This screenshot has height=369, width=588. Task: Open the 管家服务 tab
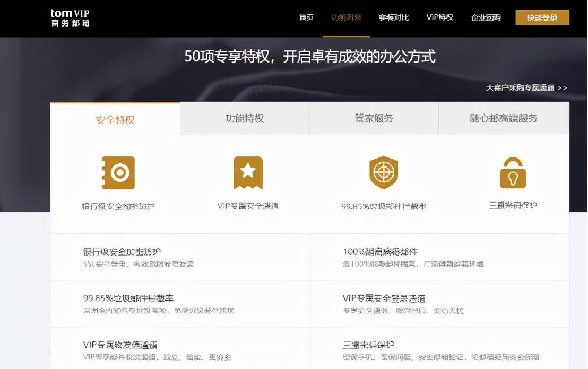tap(374, 118)
